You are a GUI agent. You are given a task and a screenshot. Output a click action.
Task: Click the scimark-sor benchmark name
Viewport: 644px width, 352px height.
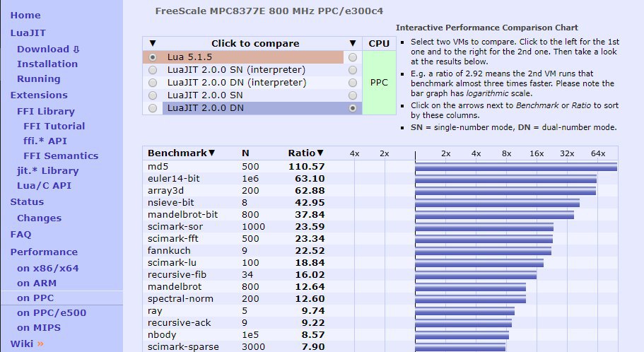(175, 227)
